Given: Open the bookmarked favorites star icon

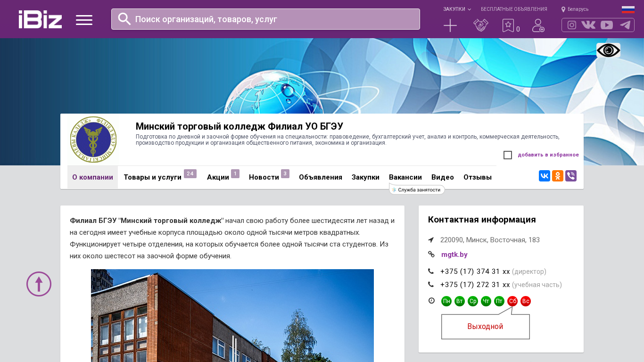Looking at the screenshot, I should click(x=508, y=25).
